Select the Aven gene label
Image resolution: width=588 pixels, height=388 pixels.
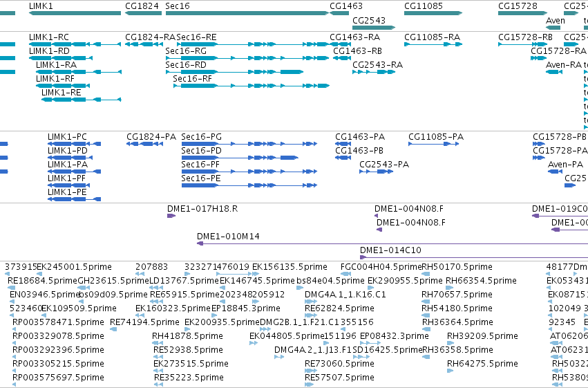[556, 21]
